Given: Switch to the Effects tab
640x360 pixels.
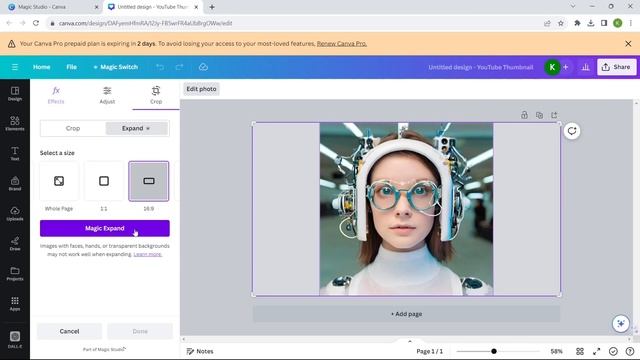Looking at the screenshot, I should (56, 95).
